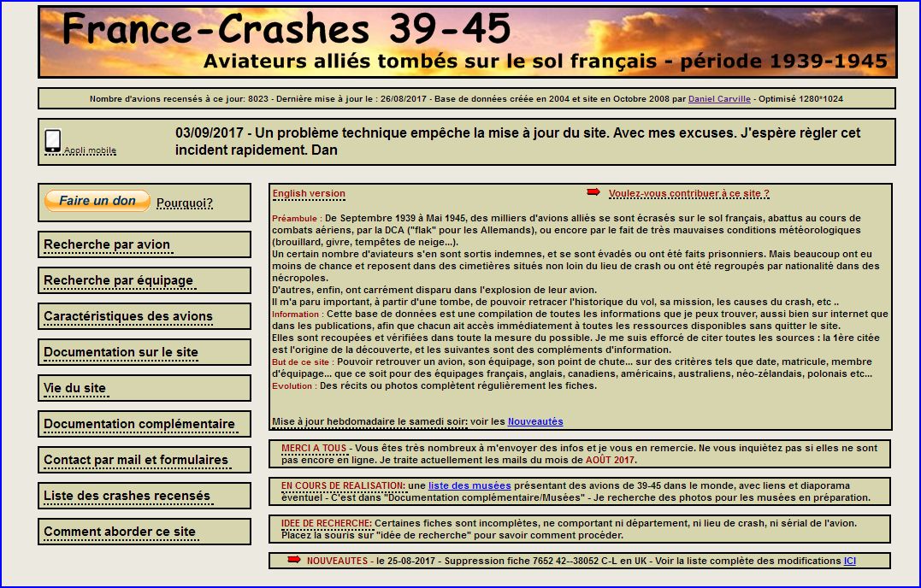Click the red arrow next to NOUVEAUTES
921x588 pixels.
coord(293,560)
